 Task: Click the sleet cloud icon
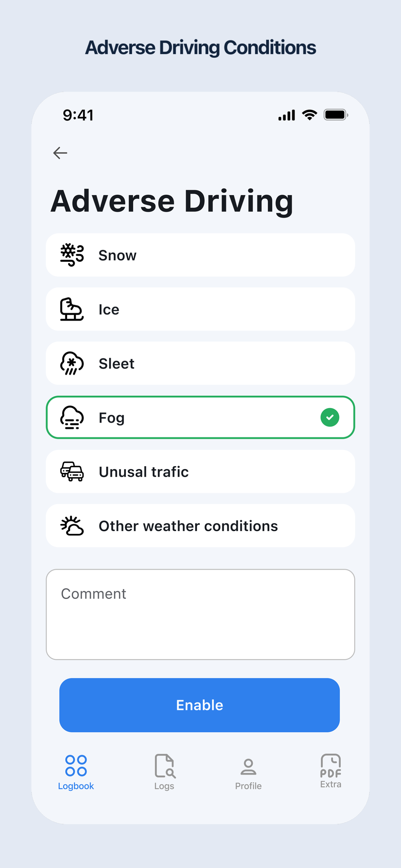[72, 363]
